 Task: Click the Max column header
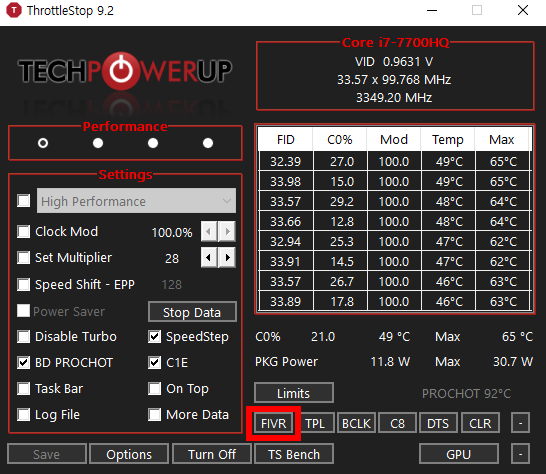(502, 139)
